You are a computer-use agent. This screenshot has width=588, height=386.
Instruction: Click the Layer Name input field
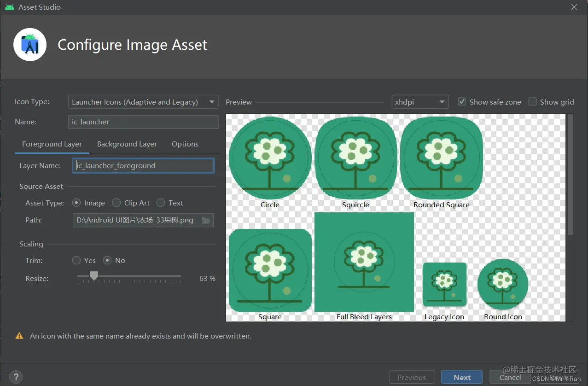pos(143,166)
